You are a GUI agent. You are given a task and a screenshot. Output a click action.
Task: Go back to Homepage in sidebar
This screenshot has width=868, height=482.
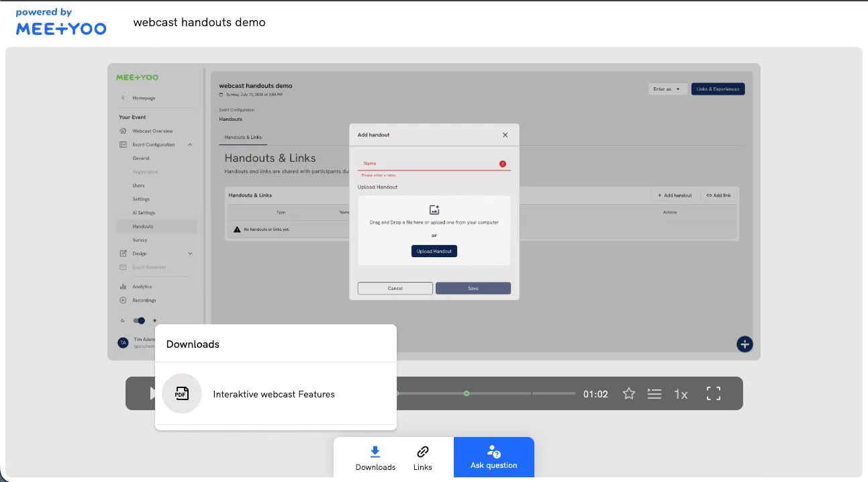point(144,98)
